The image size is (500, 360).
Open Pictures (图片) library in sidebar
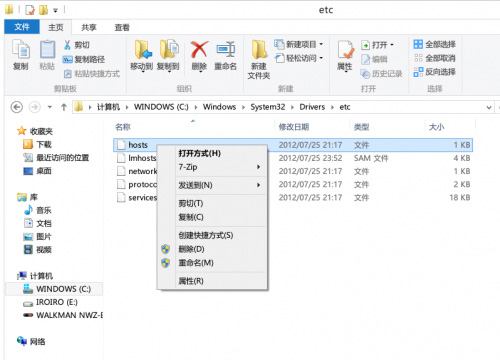(x=37, y=236)
